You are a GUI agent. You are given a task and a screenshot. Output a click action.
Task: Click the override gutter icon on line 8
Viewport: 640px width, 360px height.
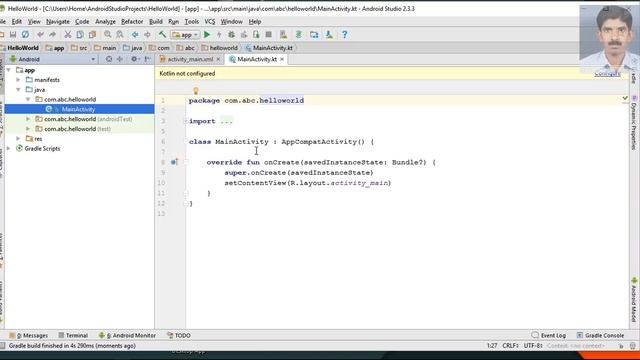pos(174,162)
